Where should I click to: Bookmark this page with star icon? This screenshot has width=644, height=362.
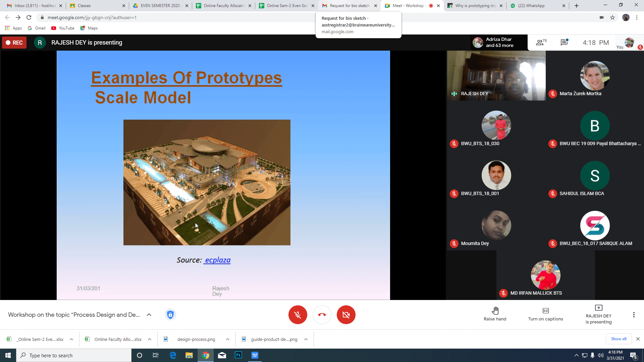tap(612, 17)
